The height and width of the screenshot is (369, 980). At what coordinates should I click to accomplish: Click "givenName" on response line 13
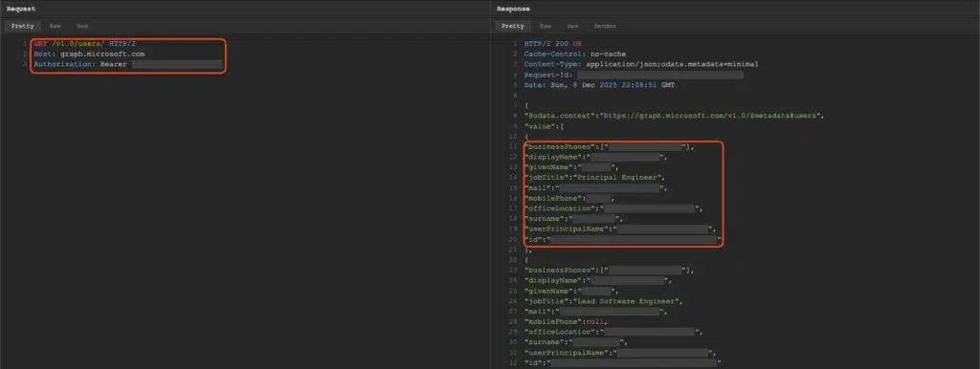pos(548,167)
